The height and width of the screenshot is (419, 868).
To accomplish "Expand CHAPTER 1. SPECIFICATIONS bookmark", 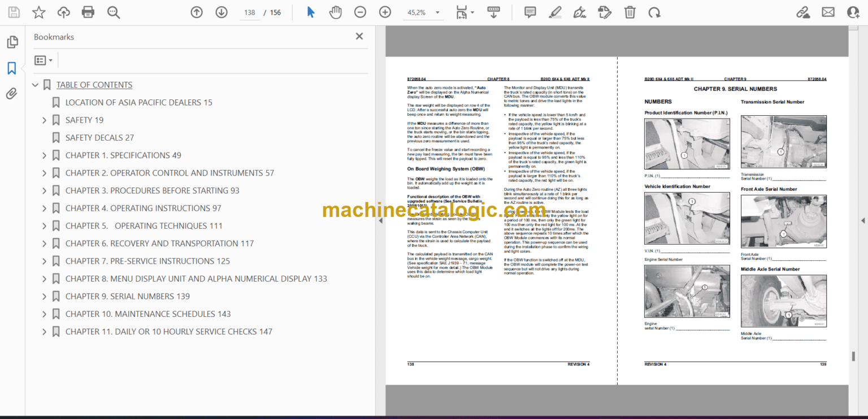I will pos(44,155).
